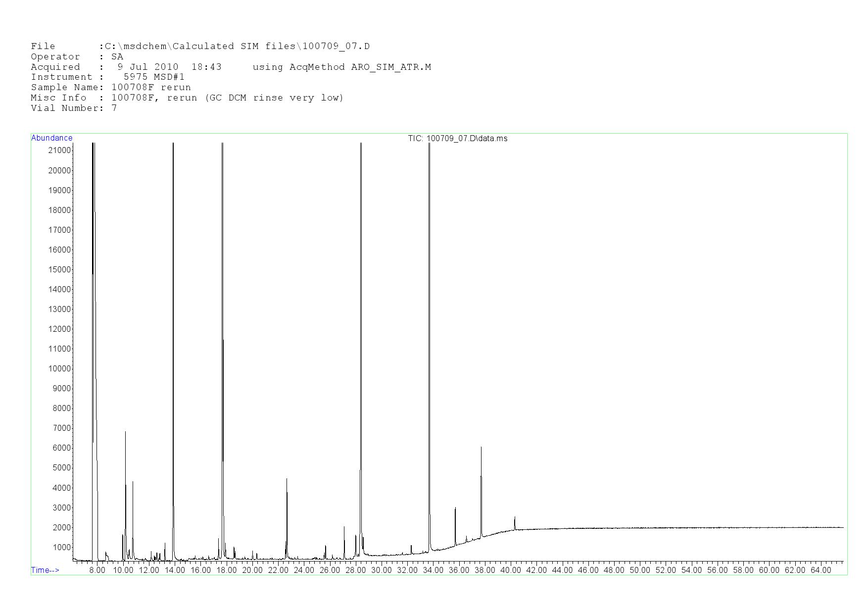Pick the peak top near 22.7 minutes
Viewport: 868px width, 614px height.
[287, 479]
